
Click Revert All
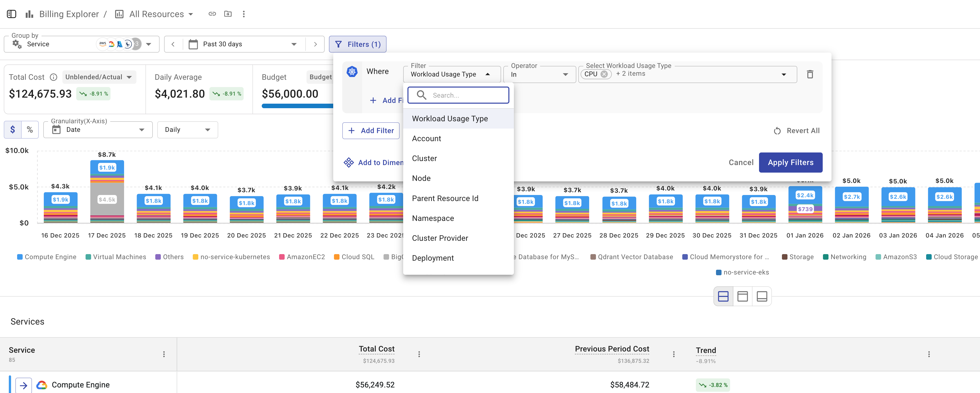pyautogui.click(x=796, y=131)
